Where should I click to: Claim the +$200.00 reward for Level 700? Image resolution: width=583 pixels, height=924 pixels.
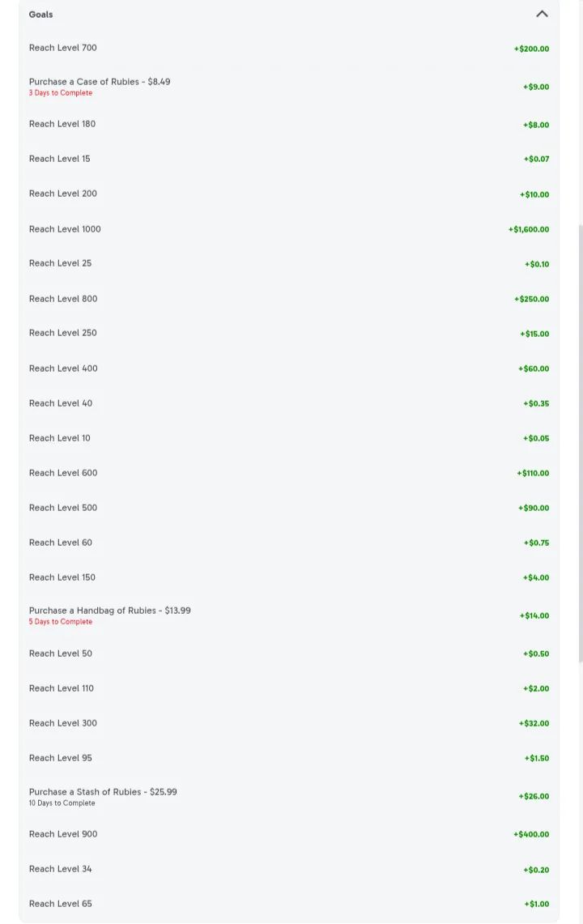click(x=531, y=49)
